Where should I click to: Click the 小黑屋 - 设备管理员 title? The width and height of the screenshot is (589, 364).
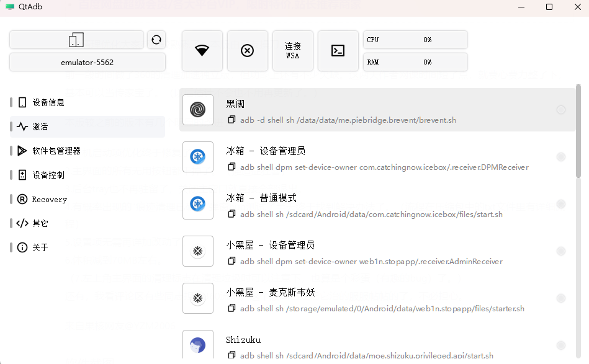(x=270, y=245)
